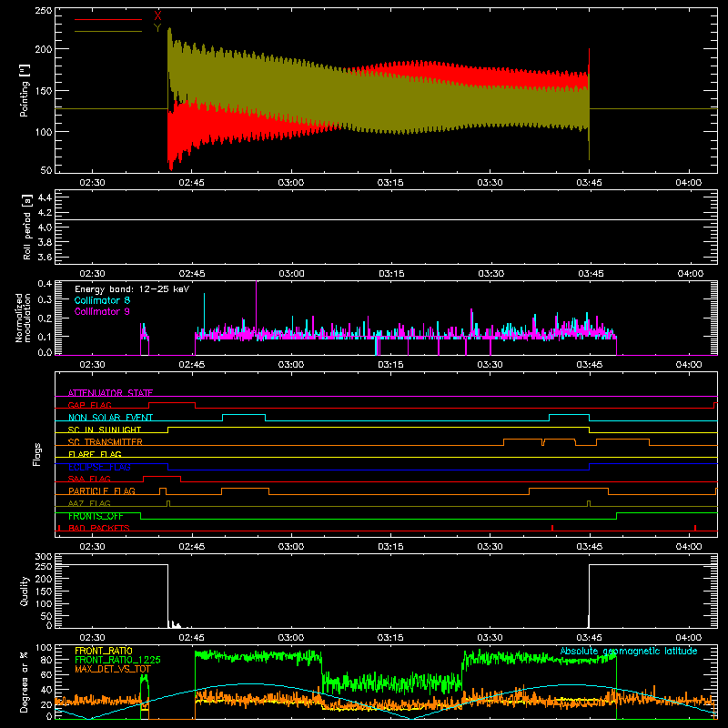Select the NON_SOLAR_EVENT flag label
The width and height of the screenshot is (728, 728).
click(110, 418)
